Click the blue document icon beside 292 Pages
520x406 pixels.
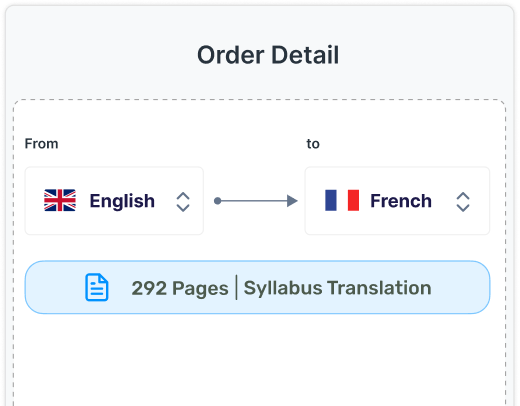pyautogui.click(x=97, y=287)
